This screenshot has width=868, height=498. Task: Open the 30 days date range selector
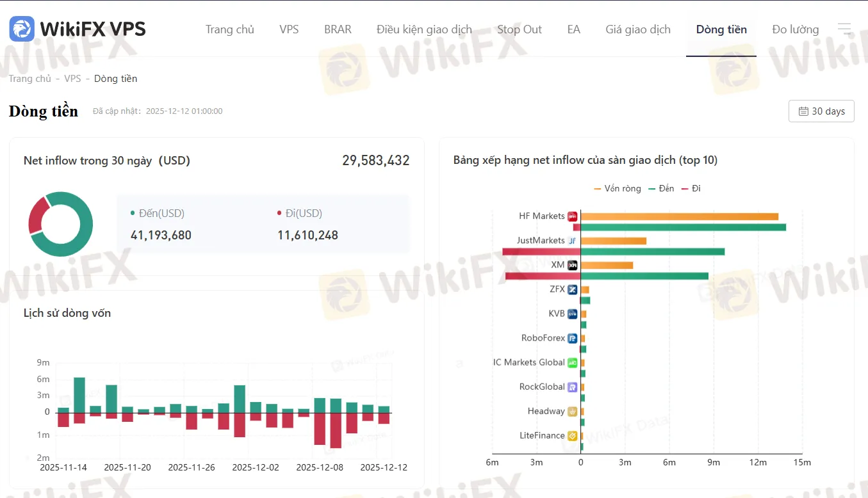pos(821,111)
